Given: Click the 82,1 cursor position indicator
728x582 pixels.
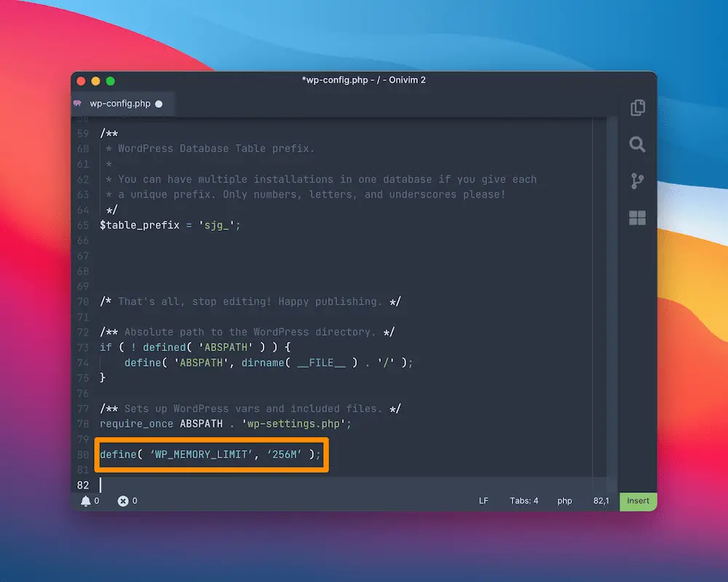Looking at the screenshot, I should pos(601,501).
